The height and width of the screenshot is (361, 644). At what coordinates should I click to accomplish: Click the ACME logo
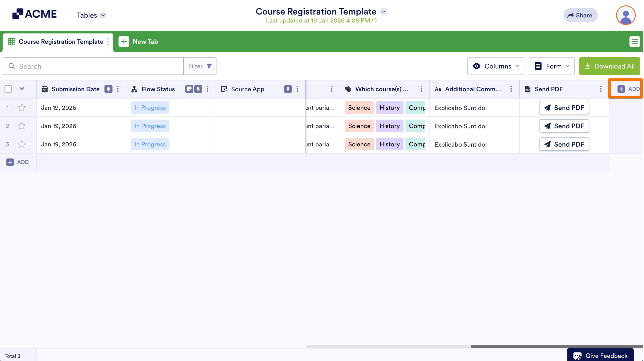34,14
